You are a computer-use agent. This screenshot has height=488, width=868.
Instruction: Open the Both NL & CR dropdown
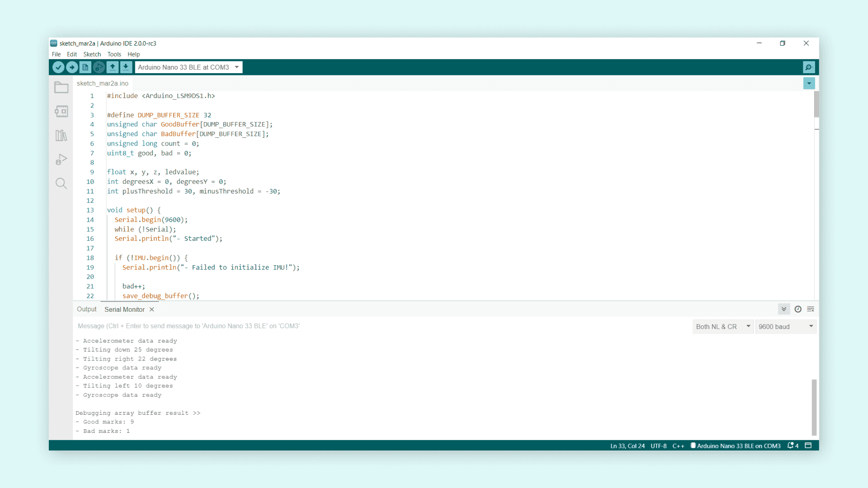pos(722,326)
